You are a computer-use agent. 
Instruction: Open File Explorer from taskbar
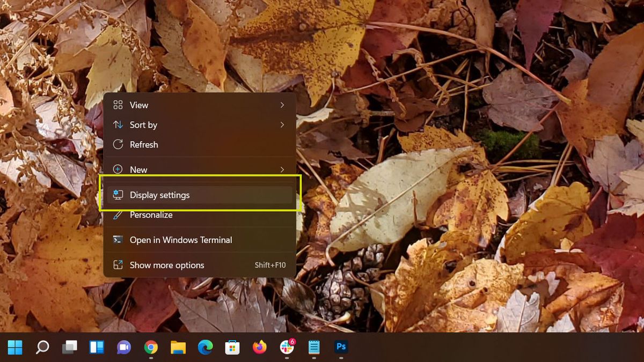click(178, 348)
